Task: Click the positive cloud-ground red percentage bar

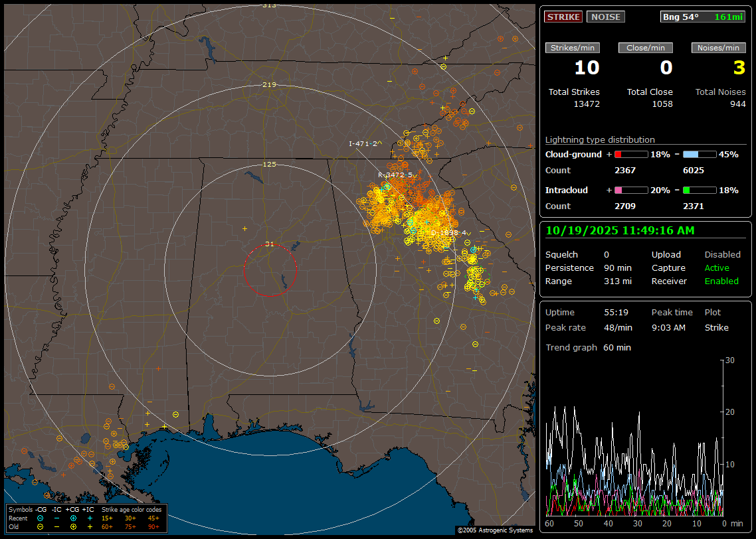Action: tap(630, 154)
